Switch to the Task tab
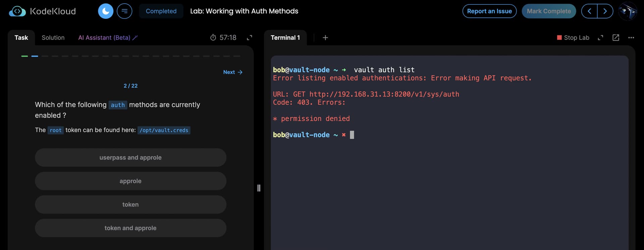This screenshot has height=250, width=644. click(x=21, y=38)
